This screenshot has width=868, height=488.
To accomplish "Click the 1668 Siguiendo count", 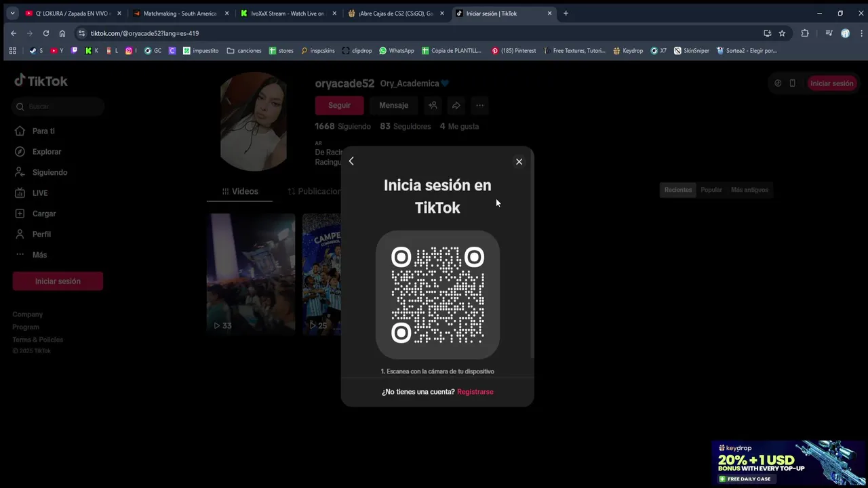I will pos(342,126).
